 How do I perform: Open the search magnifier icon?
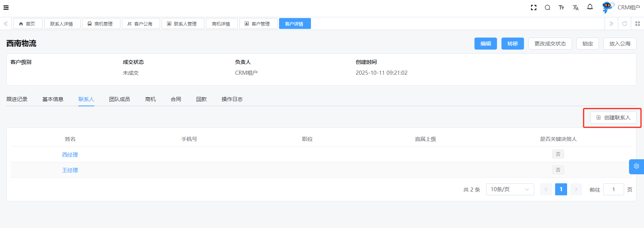pyautogui.click(x=547, y=8)
